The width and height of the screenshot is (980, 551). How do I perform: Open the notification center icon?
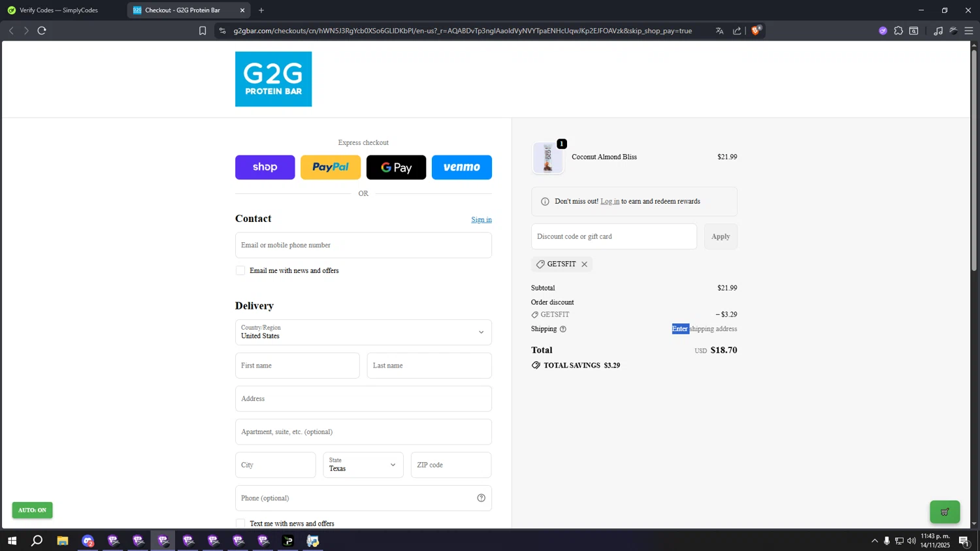[x=964, y=541]
